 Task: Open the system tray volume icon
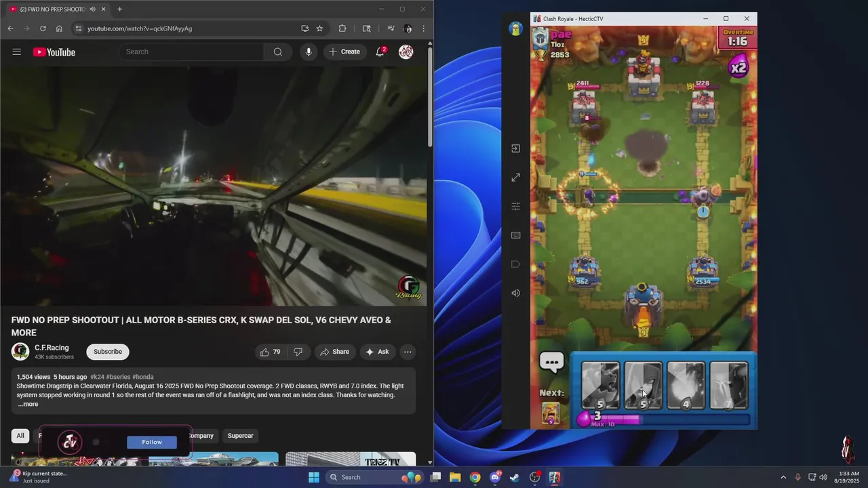coord(823,477)
